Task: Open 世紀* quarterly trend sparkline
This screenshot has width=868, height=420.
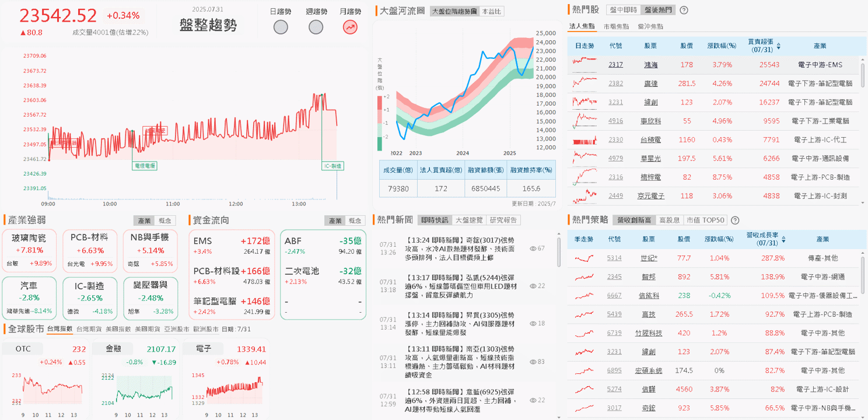Action: (584, 258)
